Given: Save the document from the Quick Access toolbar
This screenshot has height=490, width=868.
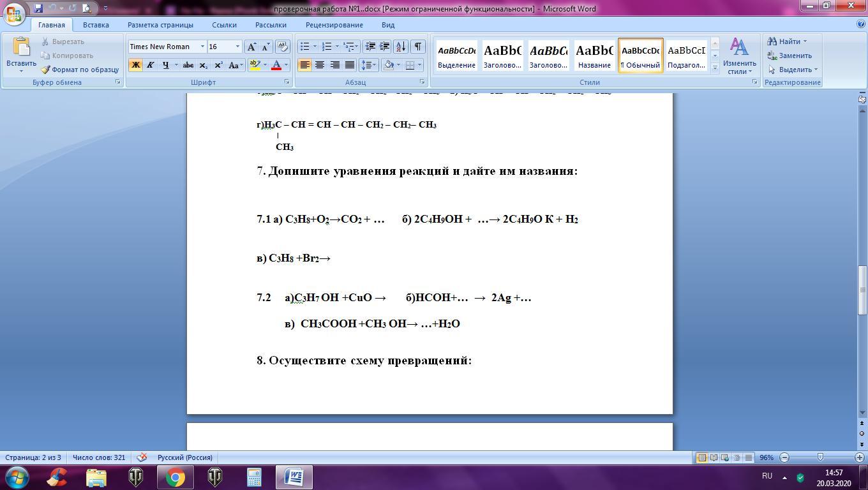Looking at the screenshot, I should pyautogui.click(x=38, y=8).
